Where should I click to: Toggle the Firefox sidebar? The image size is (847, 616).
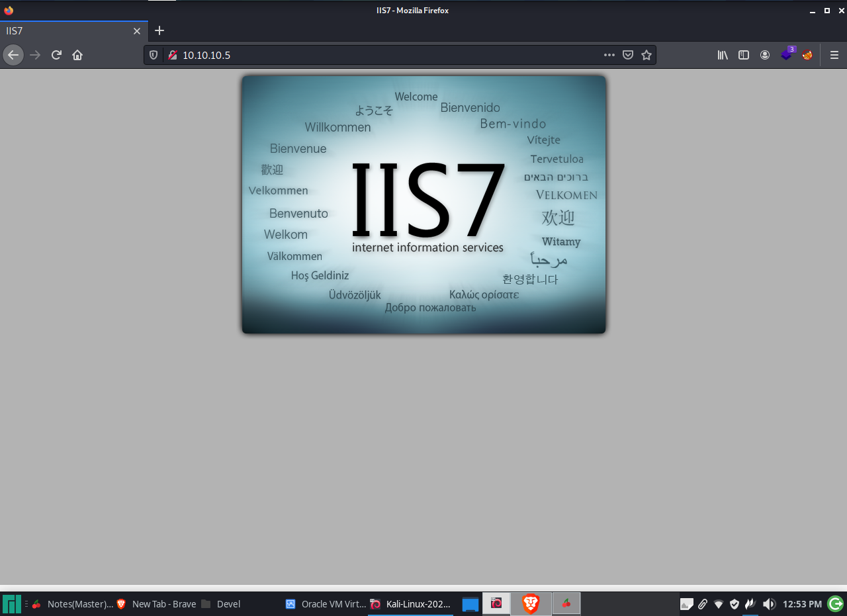pyautogui.click(x=744, y=55)
